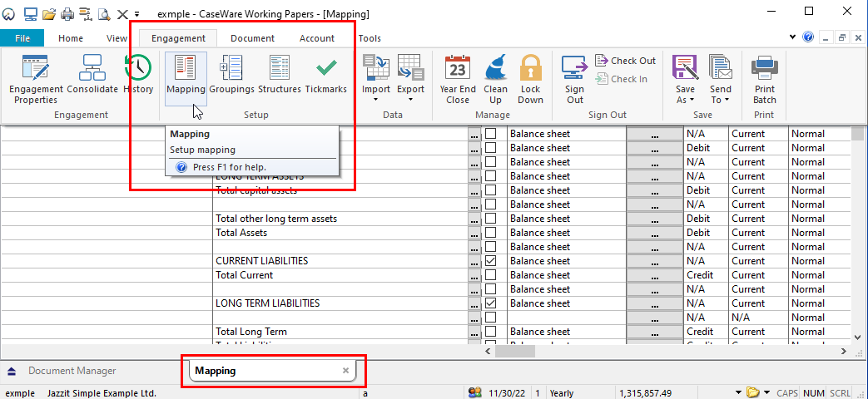Click the Sign Out icon
868x399 pixels.
pos(574,67)
